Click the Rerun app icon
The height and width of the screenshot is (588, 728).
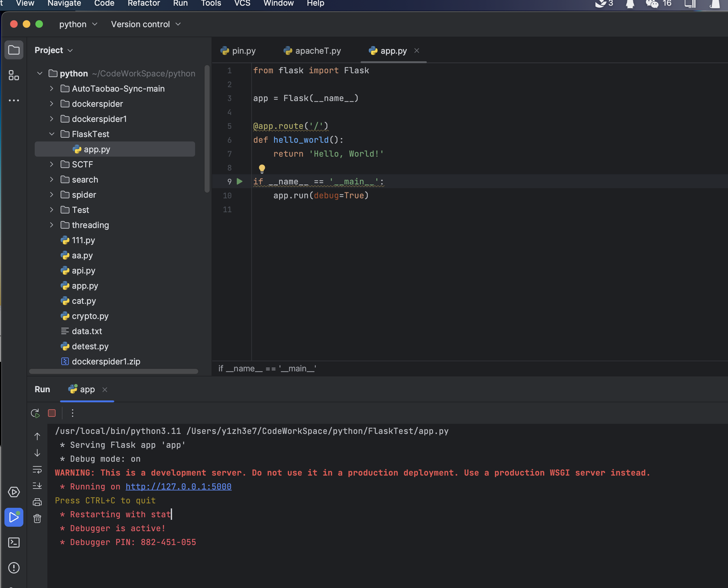tap(35, 413)
